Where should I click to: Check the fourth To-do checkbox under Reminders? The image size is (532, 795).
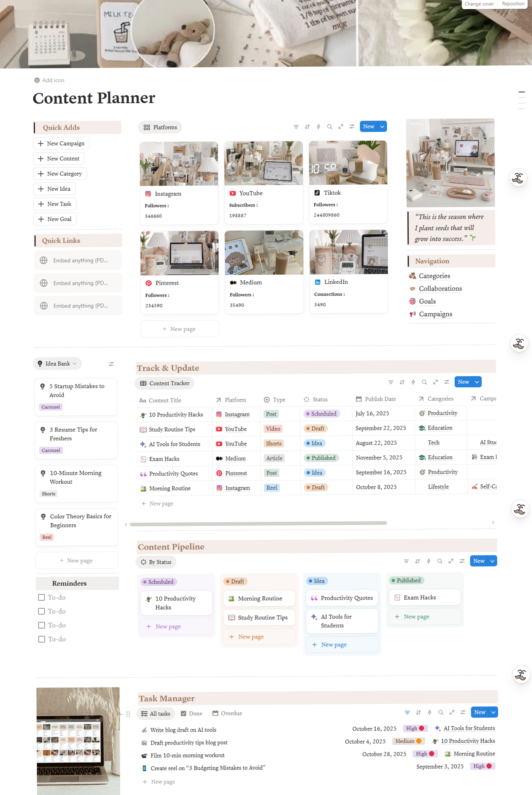tap(41, 639)
